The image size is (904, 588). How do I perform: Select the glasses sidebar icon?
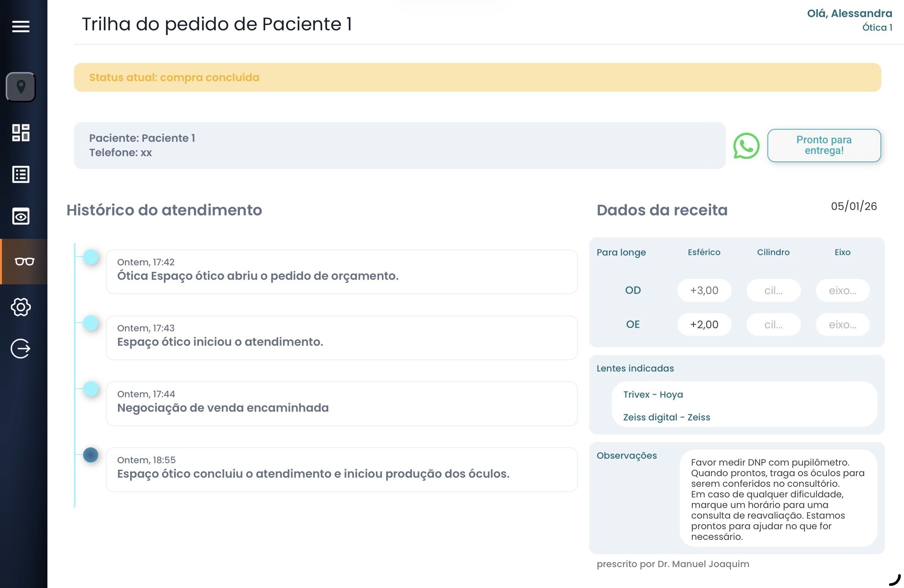pos(24,262)
